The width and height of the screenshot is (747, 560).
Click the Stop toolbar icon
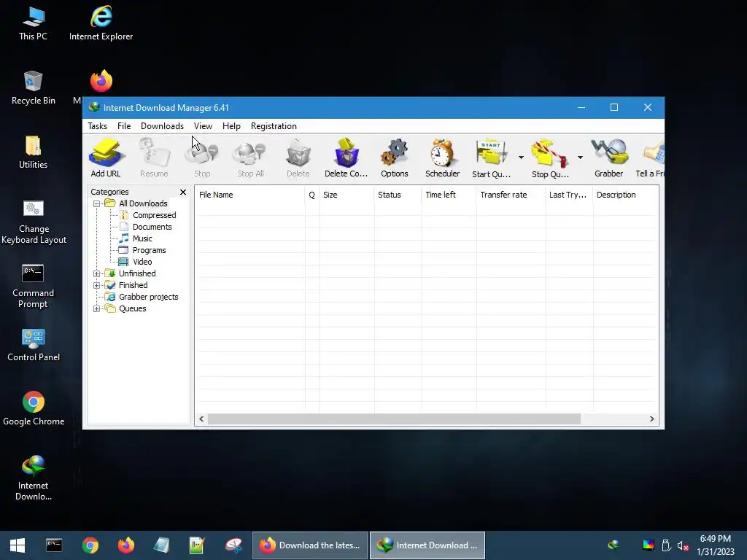[x=202, y=158]
